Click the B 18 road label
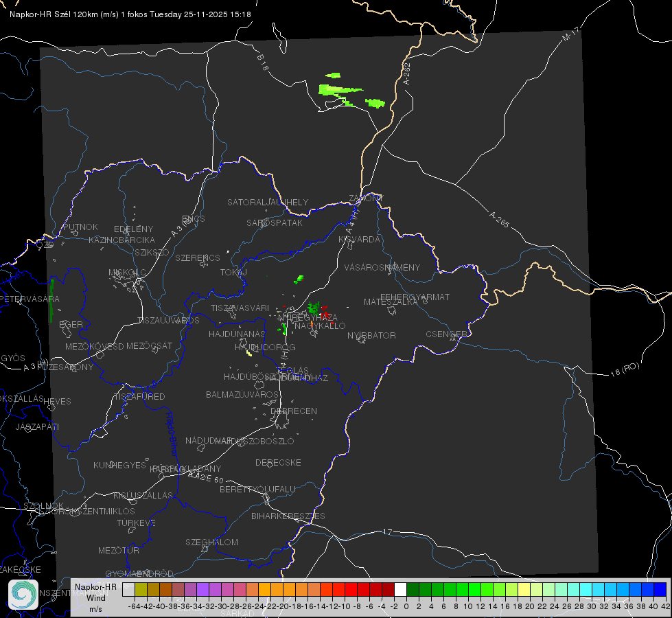Screen dimensions: 672x618 pyautogui.click(x=263, y=62)
